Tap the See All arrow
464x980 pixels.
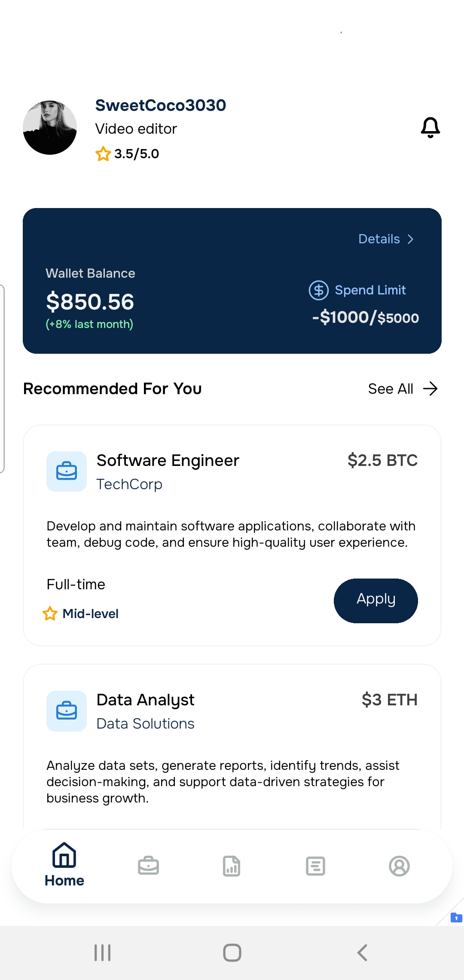pos(430,389)
